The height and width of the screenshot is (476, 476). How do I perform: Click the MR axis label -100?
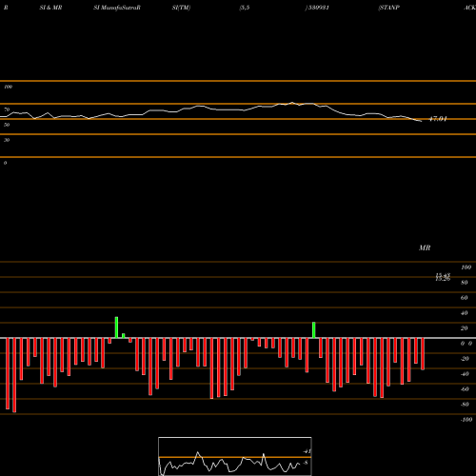pos(466,420)
